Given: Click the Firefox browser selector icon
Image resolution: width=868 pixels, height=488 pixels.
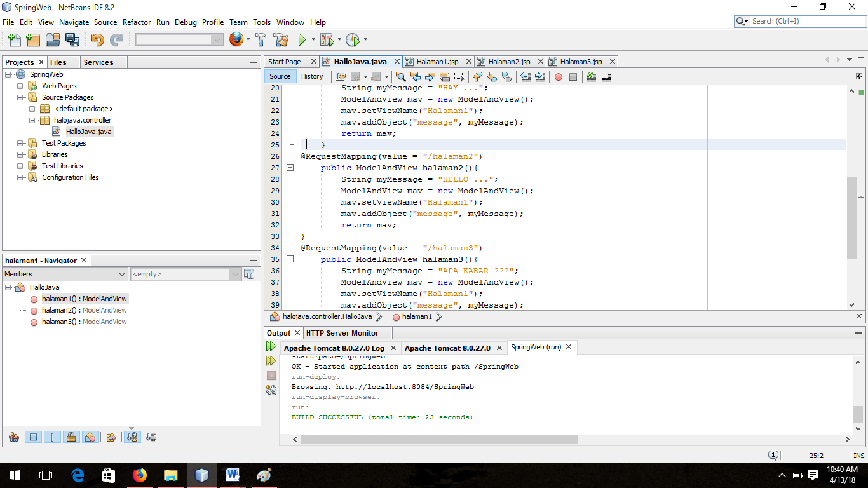Looking at the screenshot, I should pos(236,40).
